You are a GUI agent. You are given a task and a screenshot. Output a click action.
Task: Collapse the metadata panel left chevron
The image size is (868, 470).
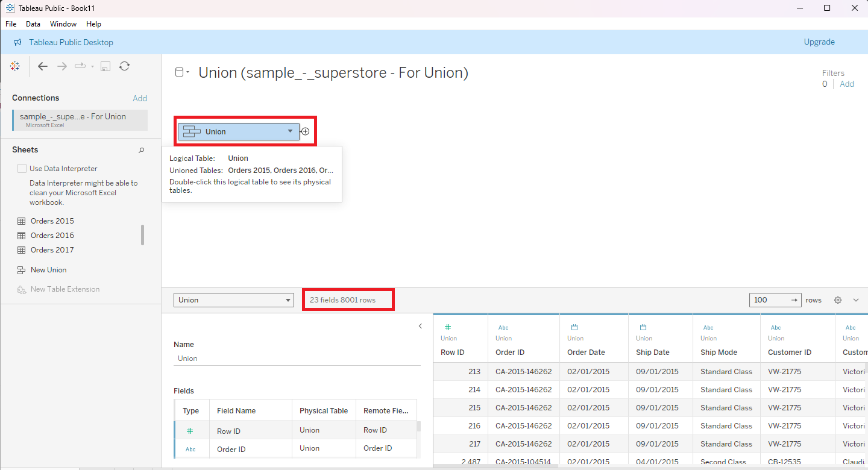click(421, 326)
